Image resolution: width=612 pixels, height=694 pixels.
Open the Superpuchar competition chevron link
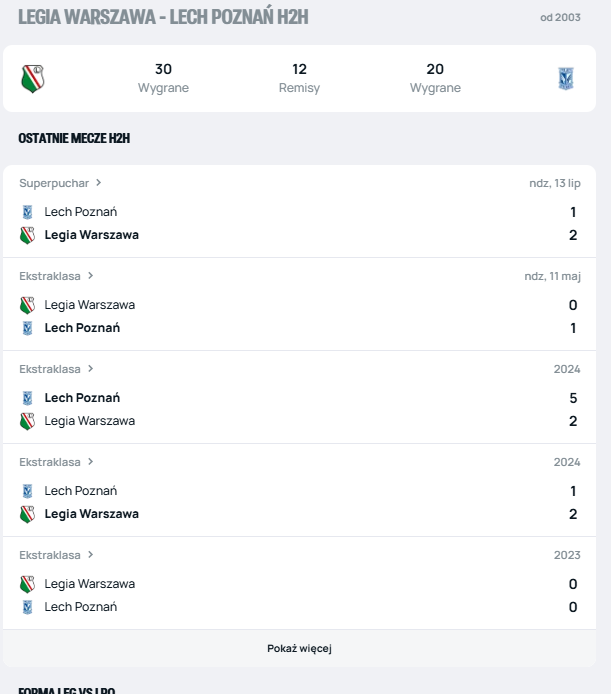pos(98,183)
